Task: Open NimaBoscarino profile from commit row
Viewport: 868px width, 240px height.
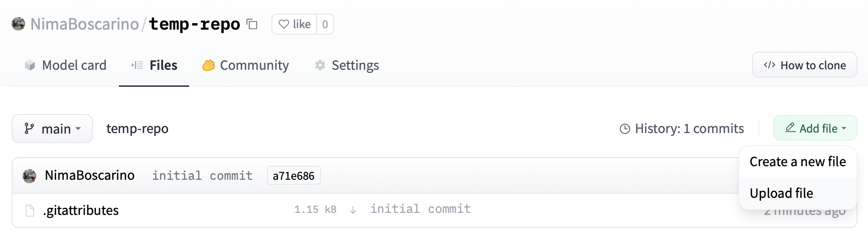Action: 90,175
